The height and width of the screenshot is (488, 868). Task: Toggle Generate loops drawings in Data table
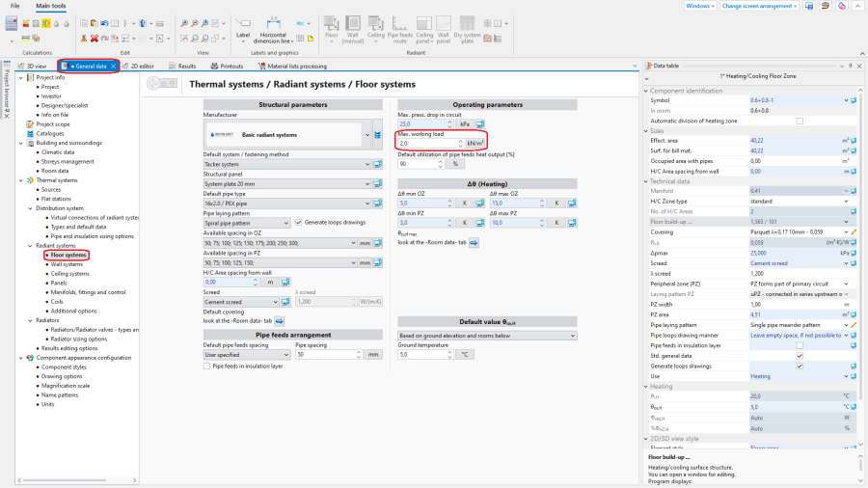pos(800,366)
